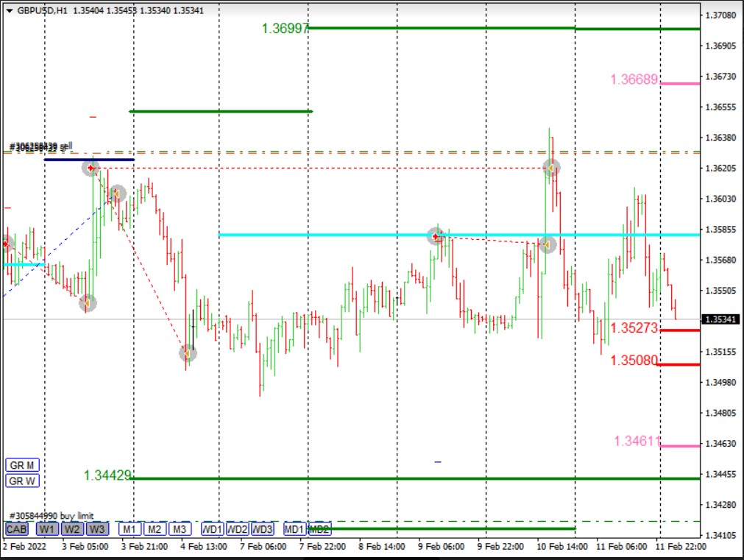
Task: Click the orange trade marker below the 3 Feb peak
Action: [x=116, y=194]
